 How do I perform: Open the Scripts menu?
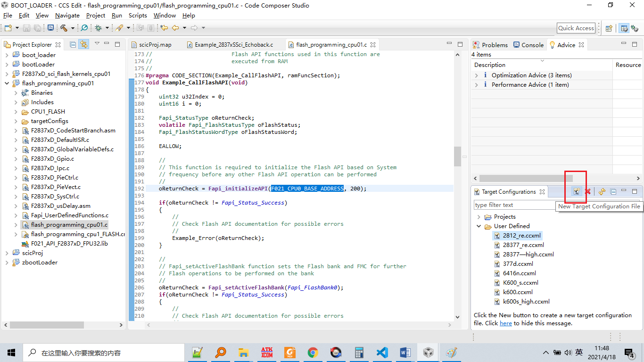(x=138, y=16)
